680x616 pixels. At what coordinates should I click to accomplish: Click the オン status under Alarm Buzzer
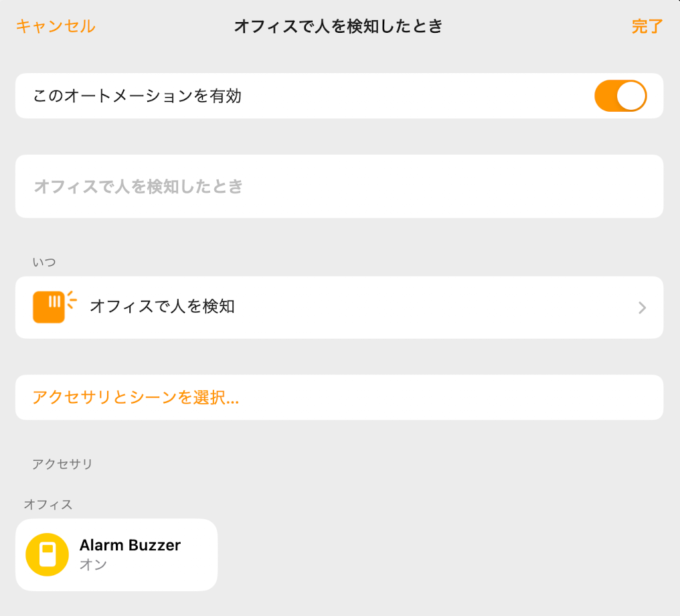click(x=93, y=564)
